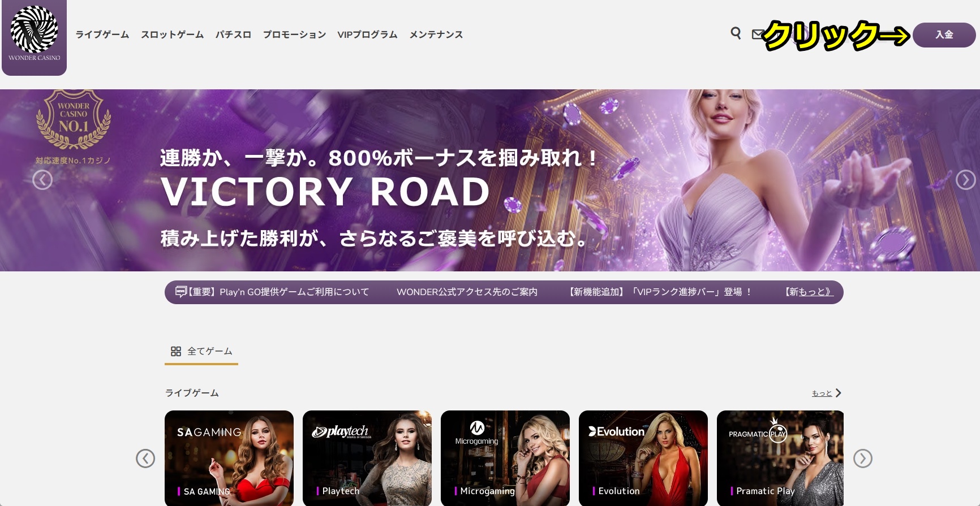Open the WONDER公式アクセス先のご案内 notice
980x506 pixels.
tap(467, 292)
